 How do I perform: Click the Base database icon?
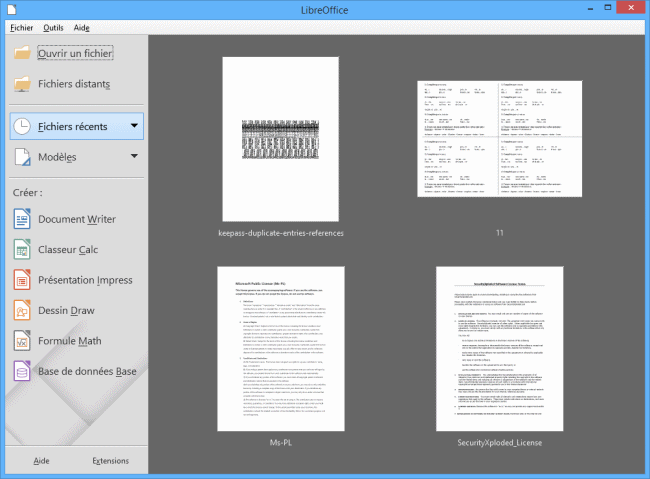[22, 371]
